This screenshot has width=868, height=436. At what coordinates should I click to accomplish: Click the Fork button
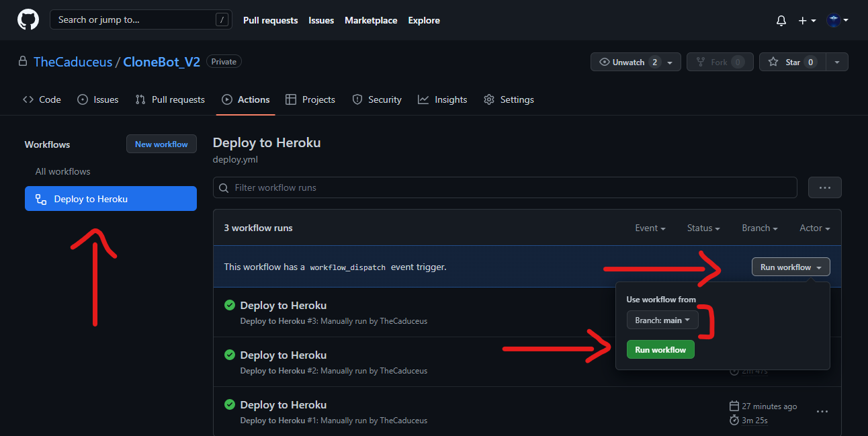coord(720,62)
